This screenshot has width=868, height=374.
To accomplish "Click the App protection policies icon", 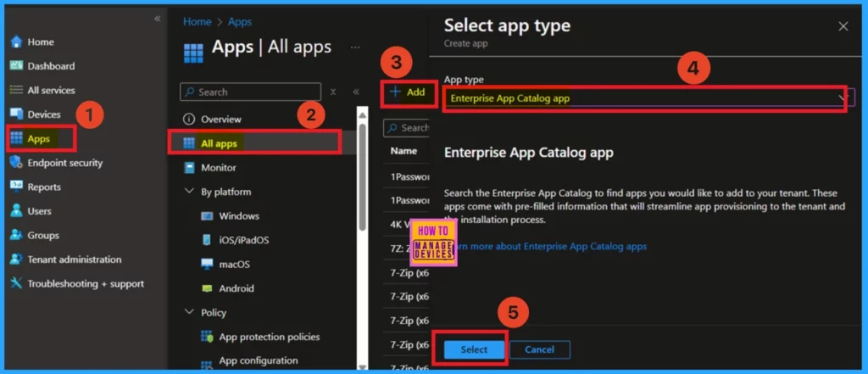I will pyautogui.click(x=207, y=337).
